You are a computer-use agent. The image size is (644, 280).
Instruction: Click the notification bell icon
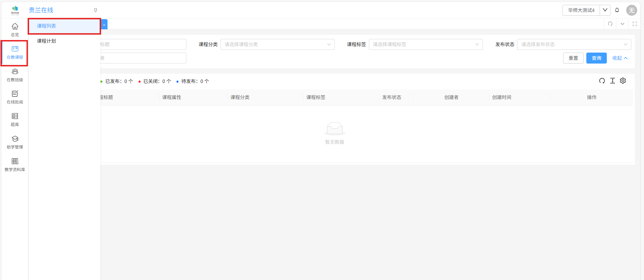[617, 10]
